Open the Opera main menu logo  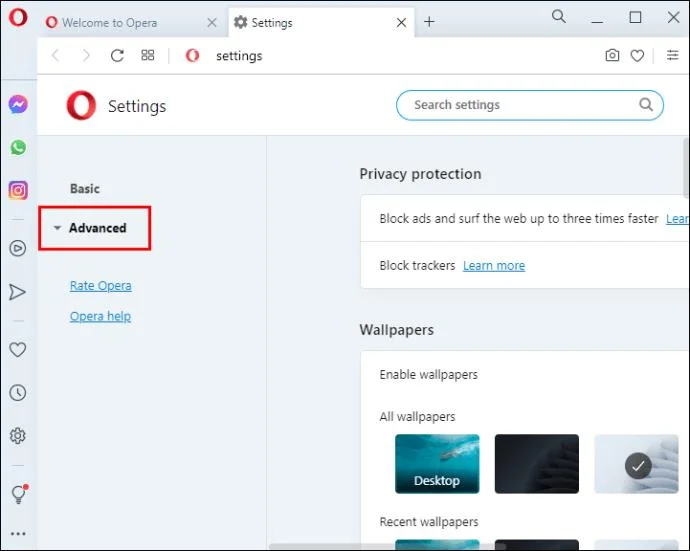[x=18, y=18]
